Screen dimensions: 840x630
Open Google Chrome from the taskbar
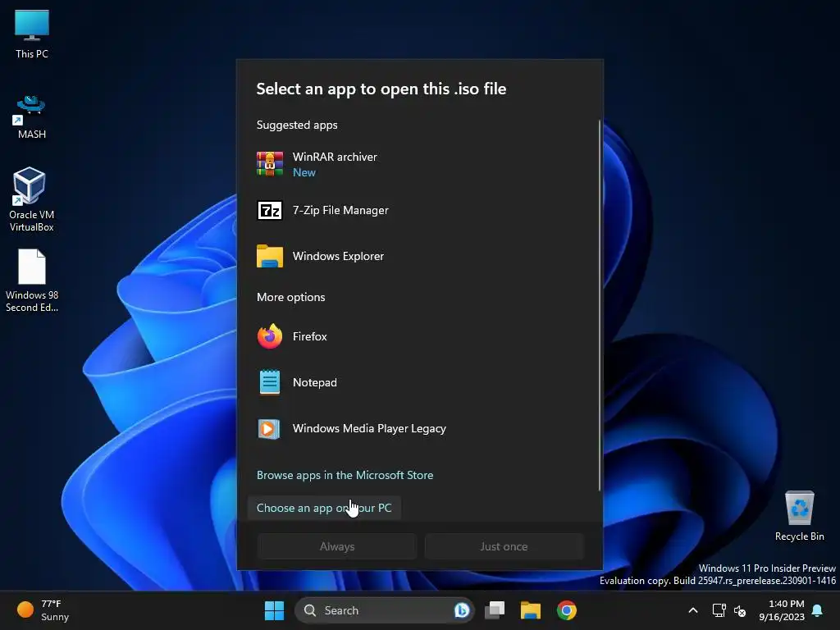tap(566, 610)
